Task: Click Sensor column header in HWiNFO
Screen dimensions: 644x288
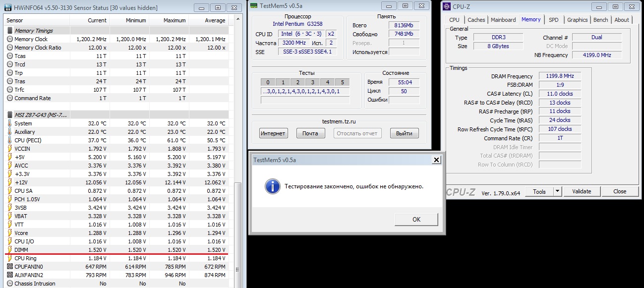Action: click(x=37, y=20)
